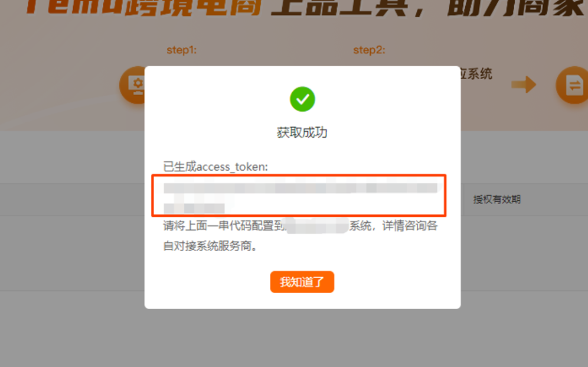
Task: Click the 请将上面一串代码配置到 instruction text
Action: click(224, 226)
